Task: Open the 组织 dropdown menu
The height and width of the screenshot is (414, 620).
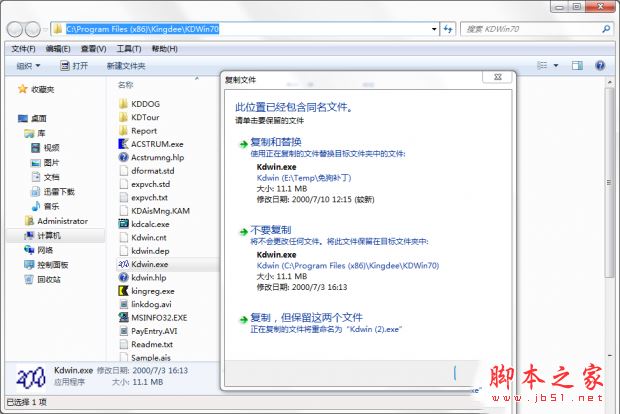Action: (x=28, y=66)
